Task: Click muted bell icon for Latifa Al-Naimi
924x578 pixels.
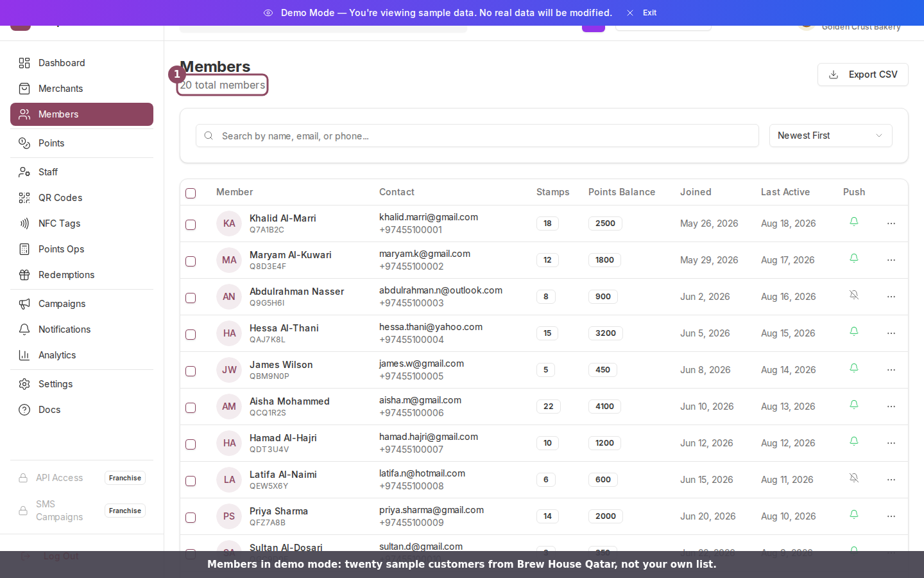Action: [x=854, y=478]
